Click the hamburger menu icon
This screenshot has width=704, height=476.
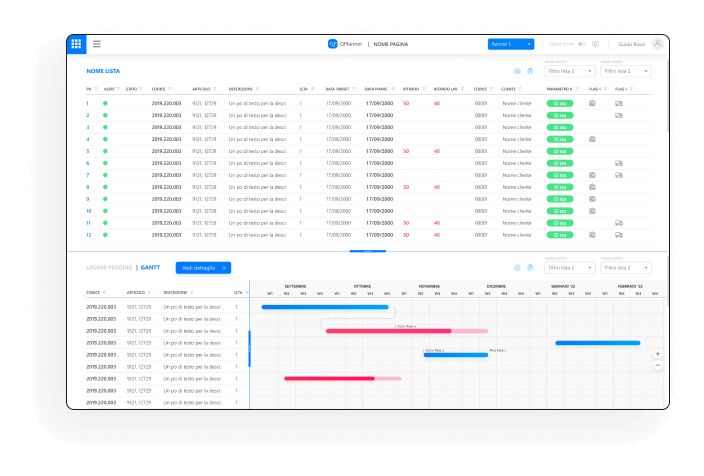[x=97, y=44]
